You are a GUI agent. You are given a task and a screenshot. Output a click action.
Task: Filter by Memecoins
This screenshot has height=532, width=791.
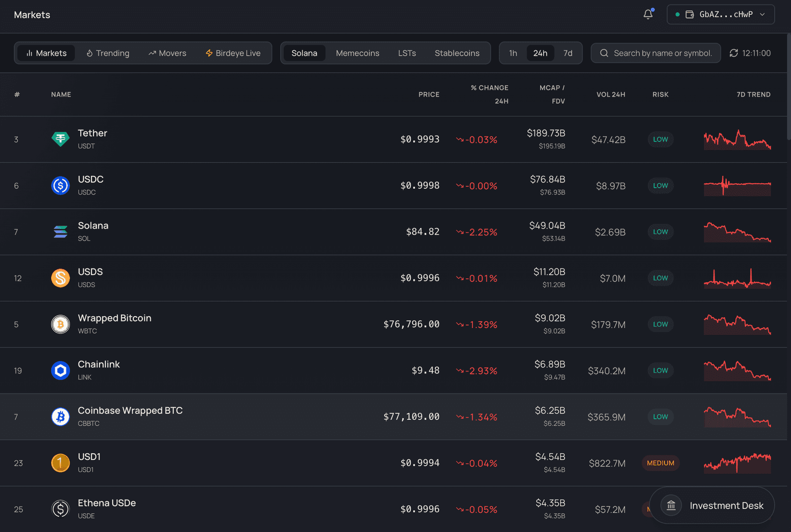click(x=358, y=53)
